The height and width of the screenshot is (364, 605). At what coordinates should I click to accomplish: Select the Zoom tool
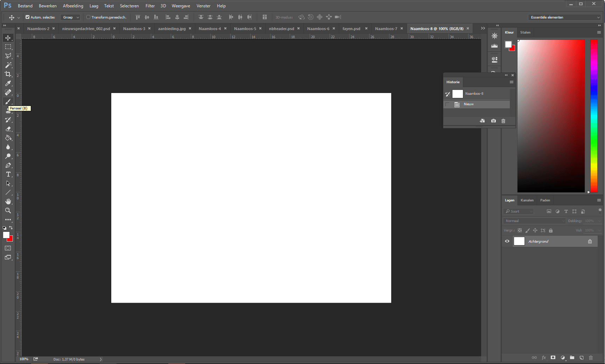[8, 210]
